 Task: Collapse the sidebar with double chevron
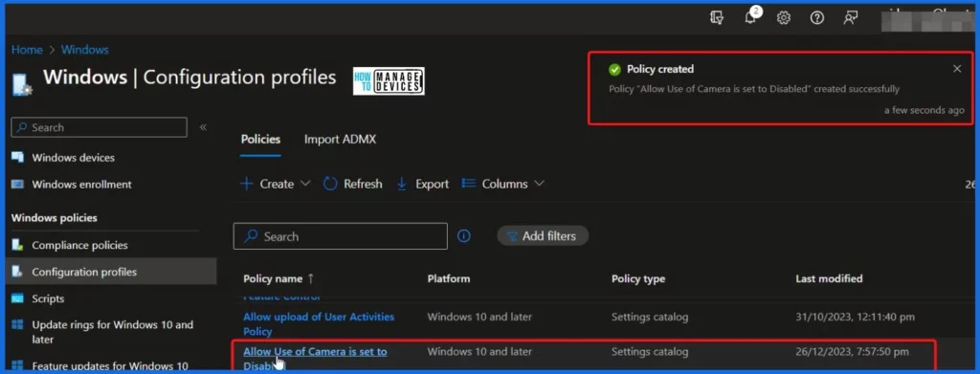click(x=203, y=127)
